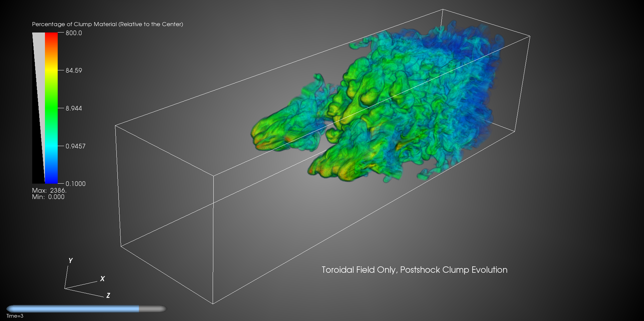Click the 800.0 legend tick label
This screenshot has height=321, width=644.
73,33
